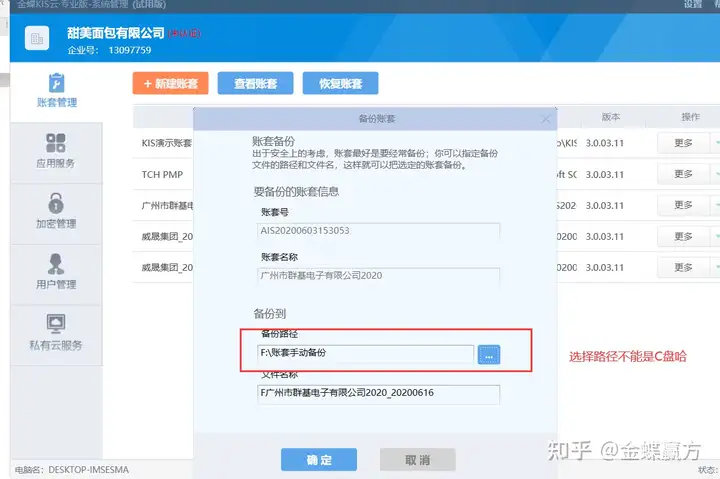Viewport: 720px width, 479px height.
Task: Click 企业号 13097759 text
Action: [x=109, y=50]
